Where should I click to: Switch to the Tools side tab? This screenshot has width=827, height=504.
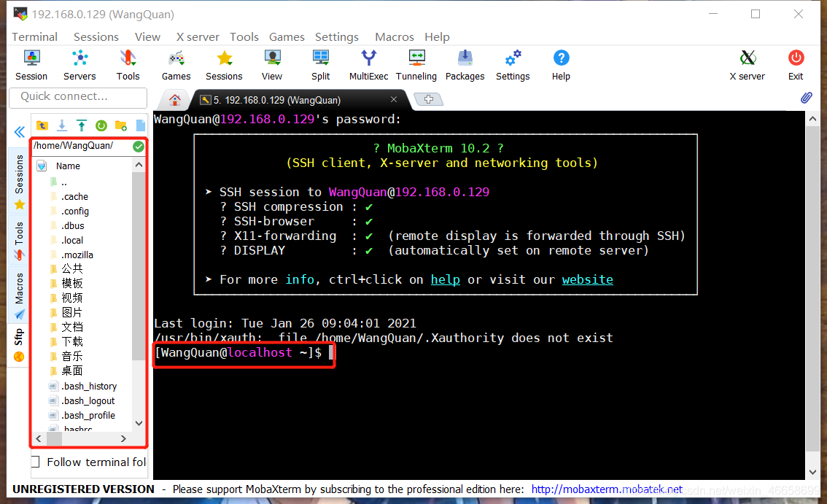(x=20, y=241)
